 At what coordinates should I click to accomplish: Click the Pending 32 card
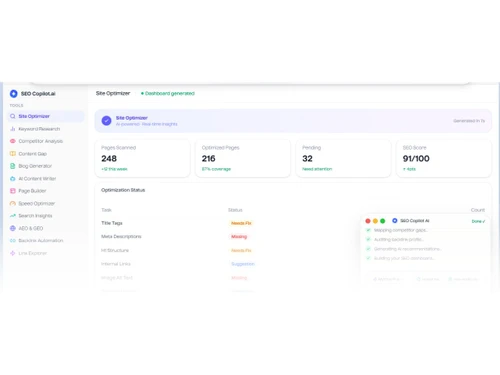pyautogui.click(x=343, y=158)
